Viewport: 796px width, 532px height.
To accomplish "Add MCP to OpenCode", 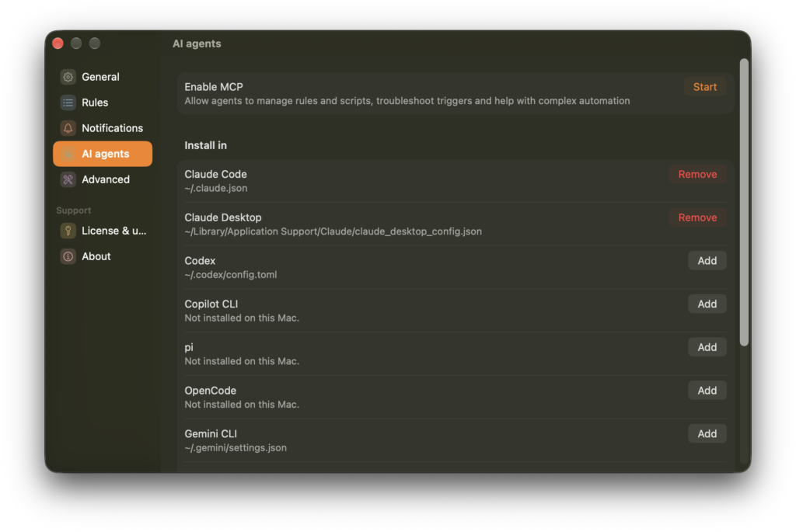I will pos(707,391).
